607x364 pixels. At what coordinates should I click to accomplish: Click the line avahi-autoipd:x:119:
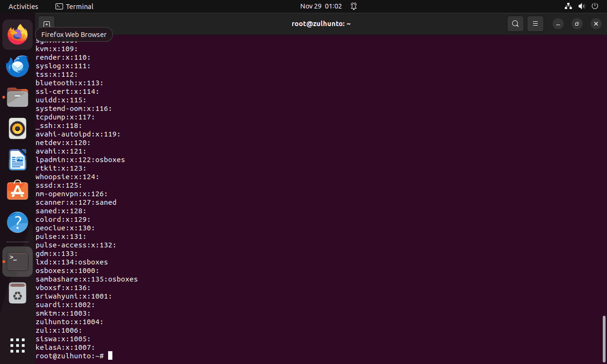[x=78, y=134]
